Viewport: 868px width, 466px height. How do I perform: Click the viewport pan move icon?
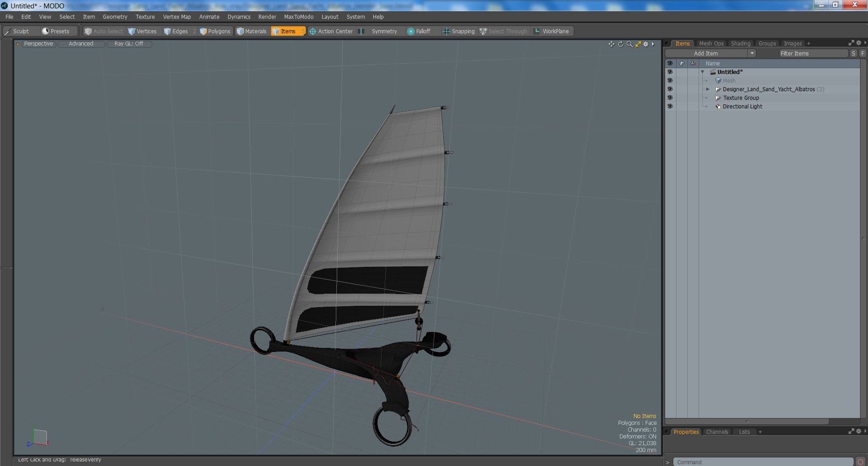pos(611,44)
